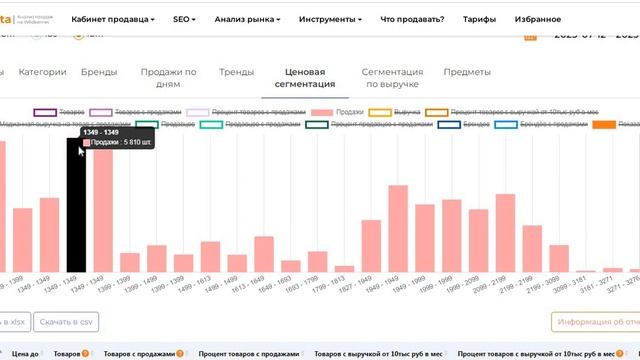Screen dimensions: 640x360
Task: Click the Скачать в csv button
Action: tap(66, 322)
